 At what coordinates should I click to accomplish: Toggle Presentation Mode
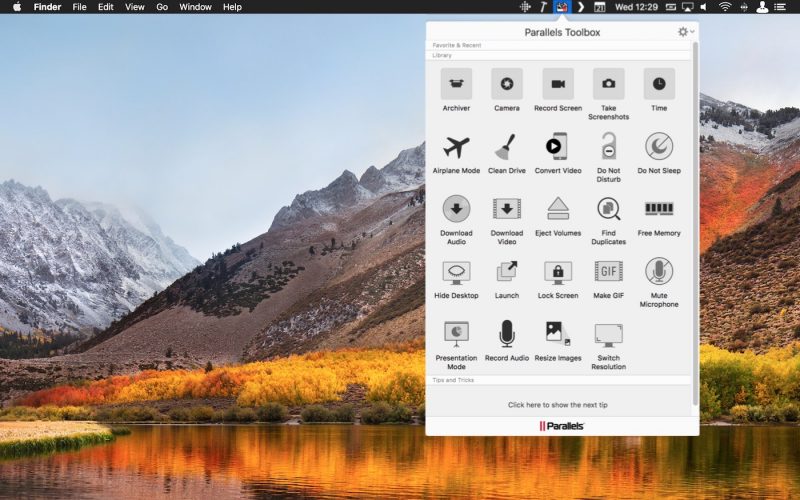click(456, 344)
